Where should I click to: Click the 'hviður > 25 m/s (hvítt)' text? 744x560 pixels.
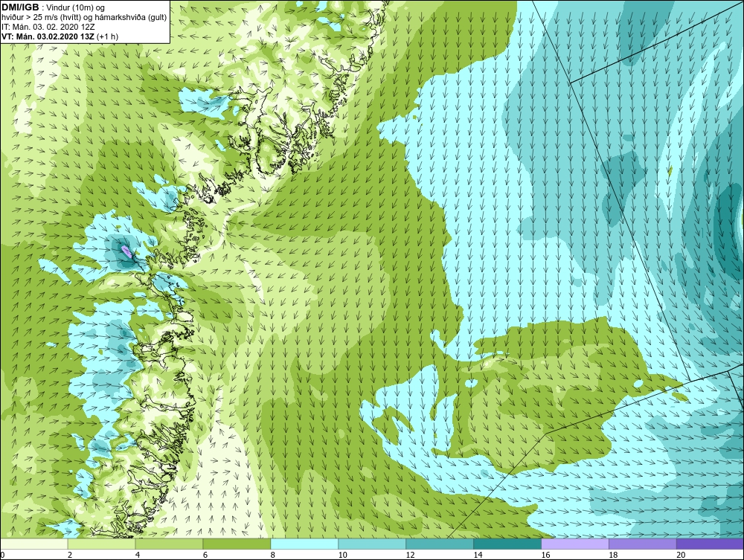click(40, 18)
